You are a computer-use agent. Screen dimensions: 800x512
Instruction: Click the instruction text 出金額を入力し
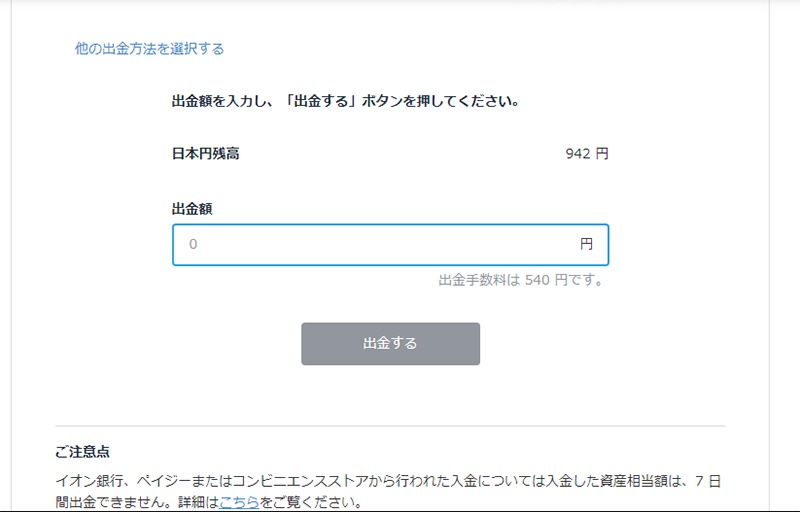[x=219, y=101]
